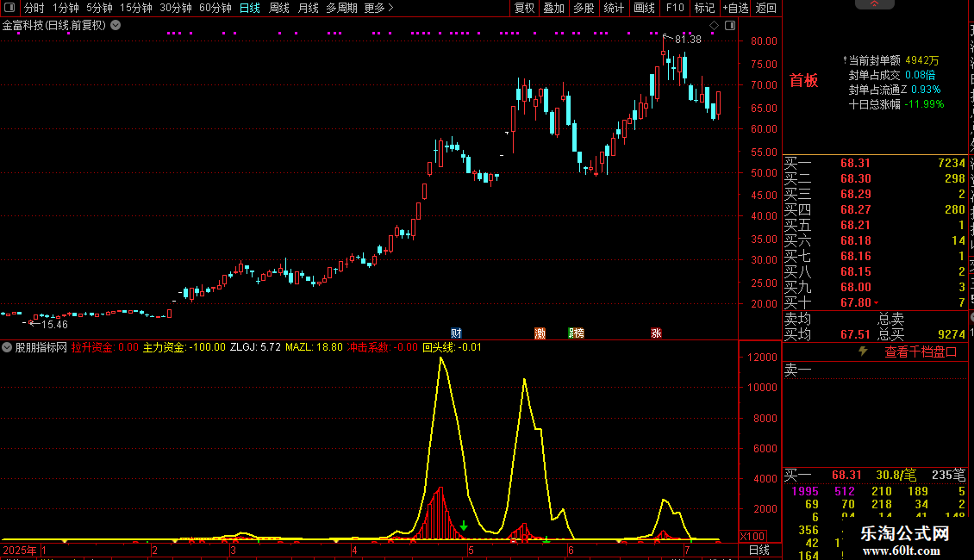Click the 卖一 row label
The height and width of the screenshot is (560, 974).
[797, 370]
